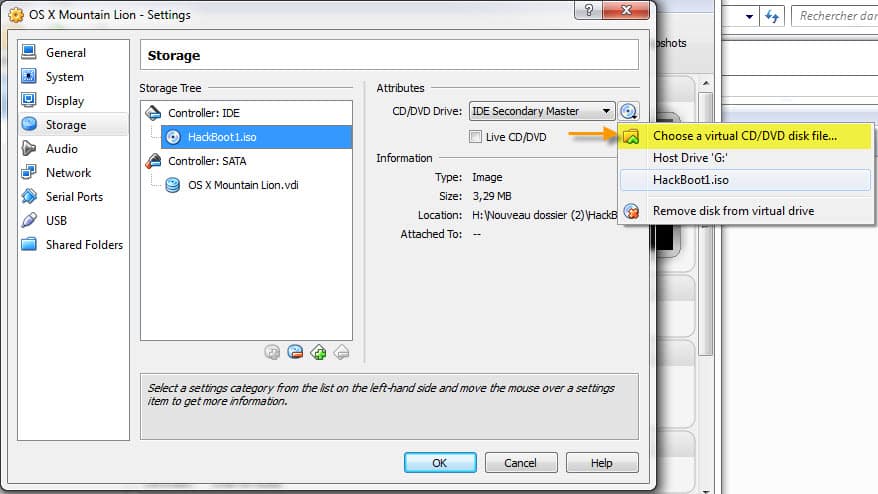Select HackBoot1.iso in the storage tree
The height and width of the screenshot is (494, 878).
click(256, 137)
